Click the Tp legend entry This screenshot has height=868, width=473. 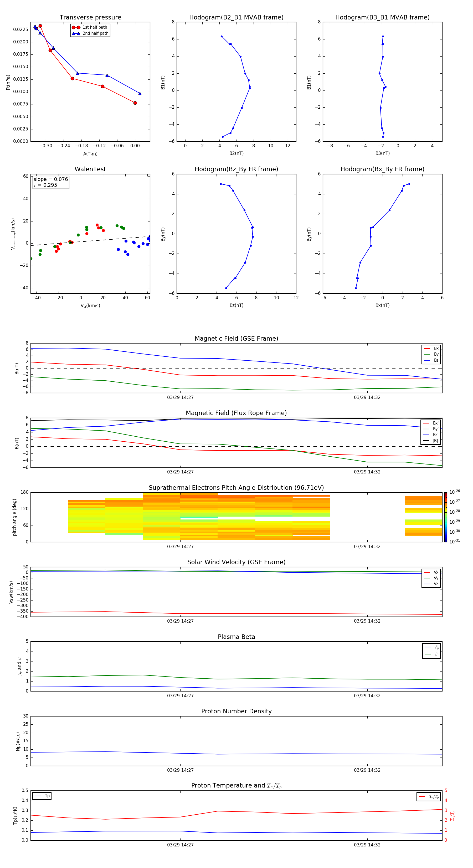point(42,796)
